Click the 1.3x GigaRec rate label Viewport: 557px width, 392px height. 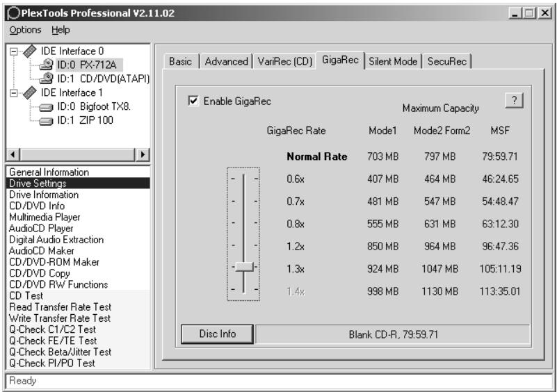[296, 269]
